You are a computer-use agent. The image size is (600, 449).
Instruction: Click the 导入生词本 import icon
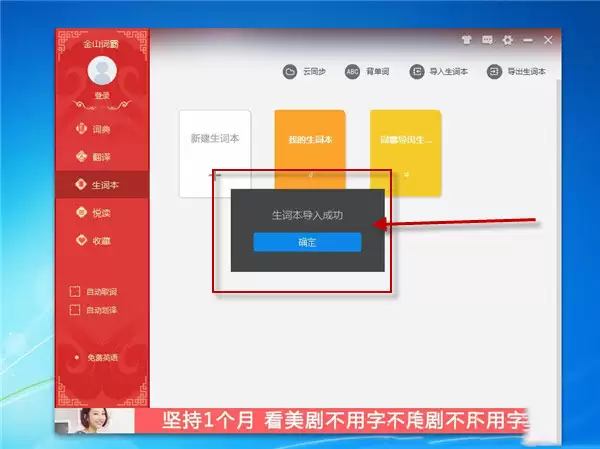coord(417,72)
